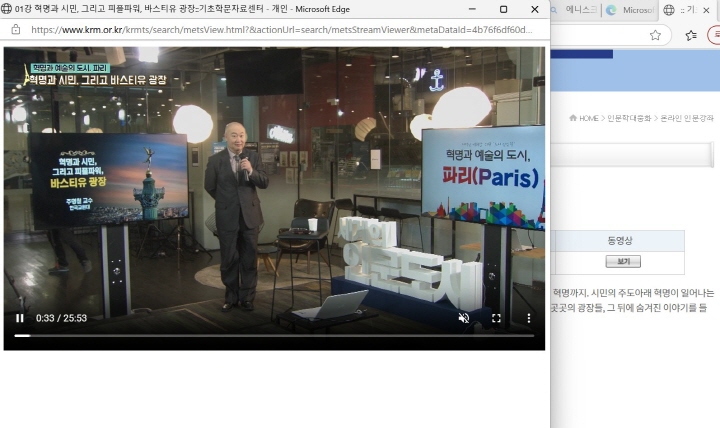Open 온라인 인문강좌 breadcrumb link
This screenshot has height=428, width=720.
coord(687,118)
